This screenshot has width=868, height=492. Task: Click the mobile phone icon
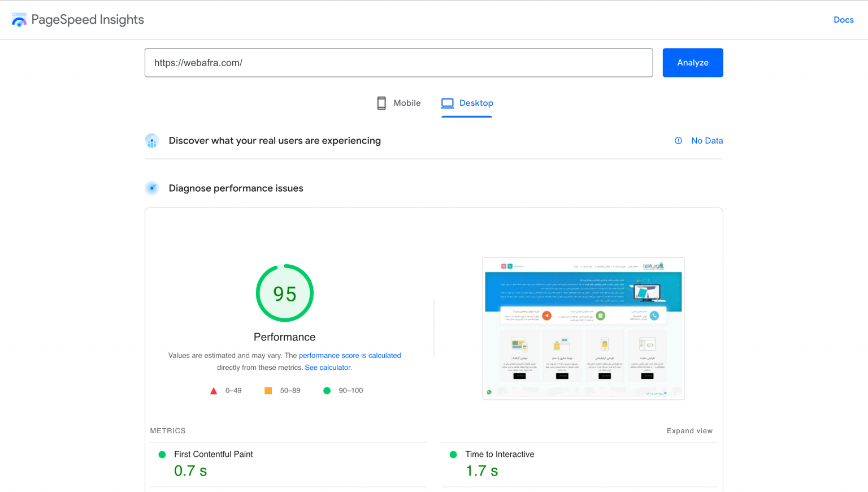381,103
